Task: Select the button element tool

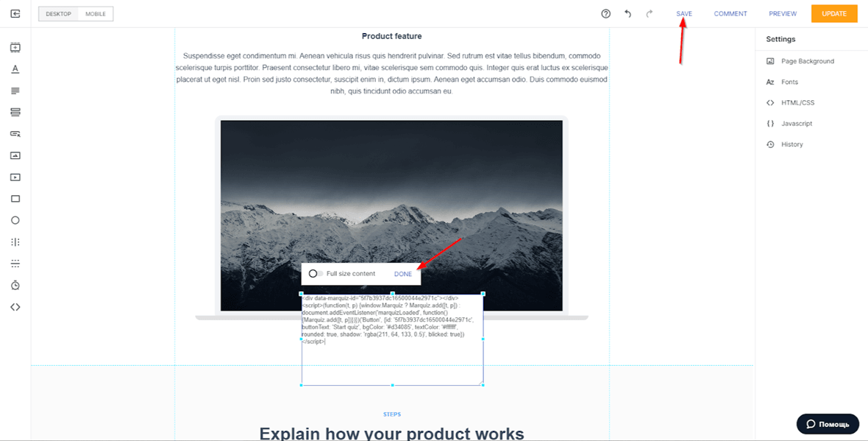Action: pyautogui.click(x=15, y=133)
